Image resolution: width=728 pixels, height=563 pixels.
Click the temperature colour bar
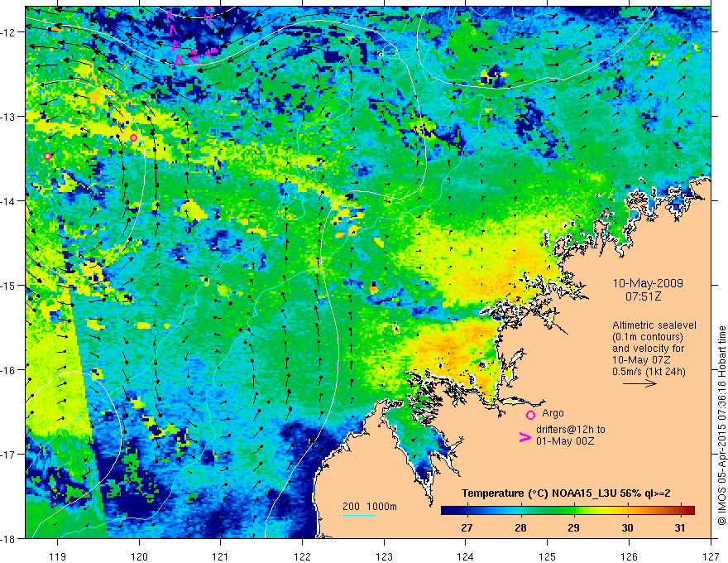[568, 510]
